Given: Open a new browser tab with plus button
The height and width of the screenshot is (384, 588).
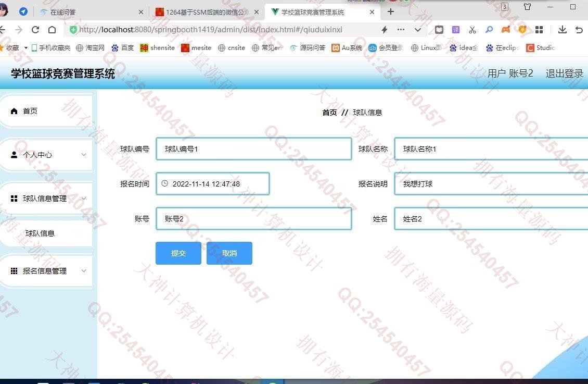Looking at the screenshot, I should coord(391,11).
